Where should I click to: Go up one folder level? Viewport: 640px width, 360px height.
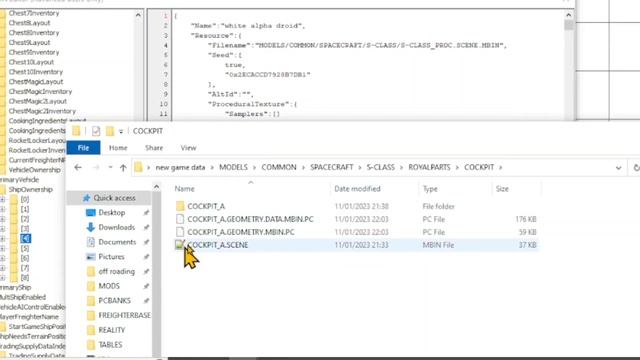coord(123,167)
